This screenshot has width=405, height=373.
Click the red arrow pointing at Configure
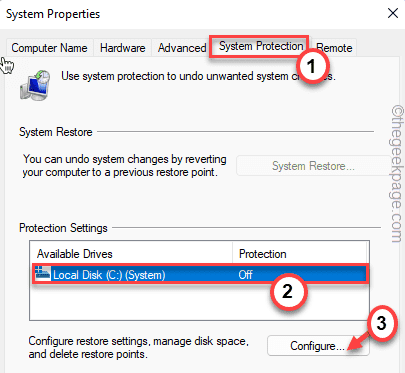point(357,342)
